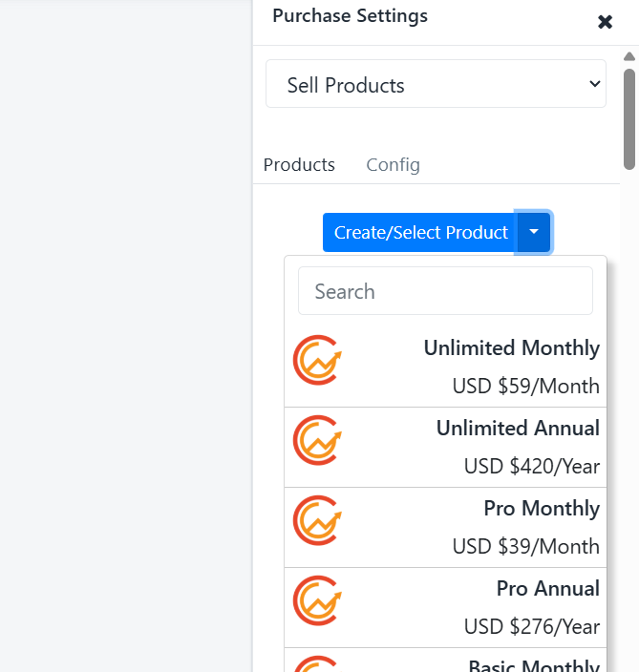Image resolution: width=639 pixels, height=672 pixels.
Task: Switch to the Products tab
Action: pyautogui.click(x=299, y=165)
